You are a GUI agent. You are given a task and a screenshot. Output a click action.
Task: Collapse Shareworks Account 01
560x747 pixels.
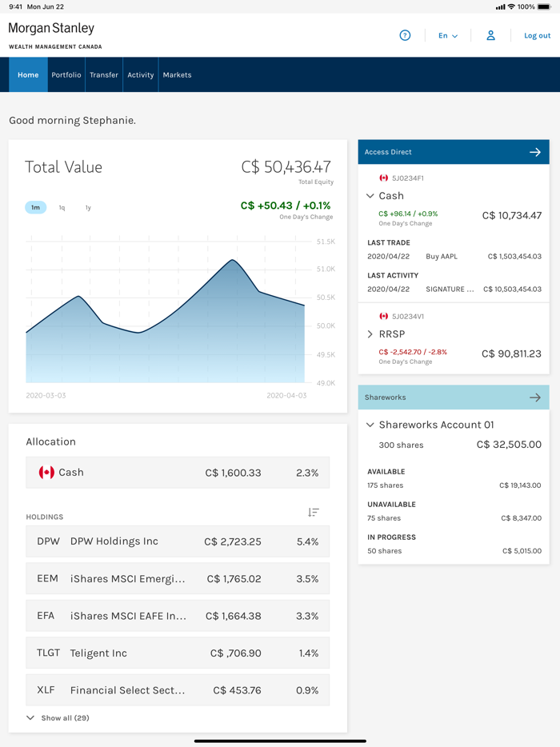370,425
